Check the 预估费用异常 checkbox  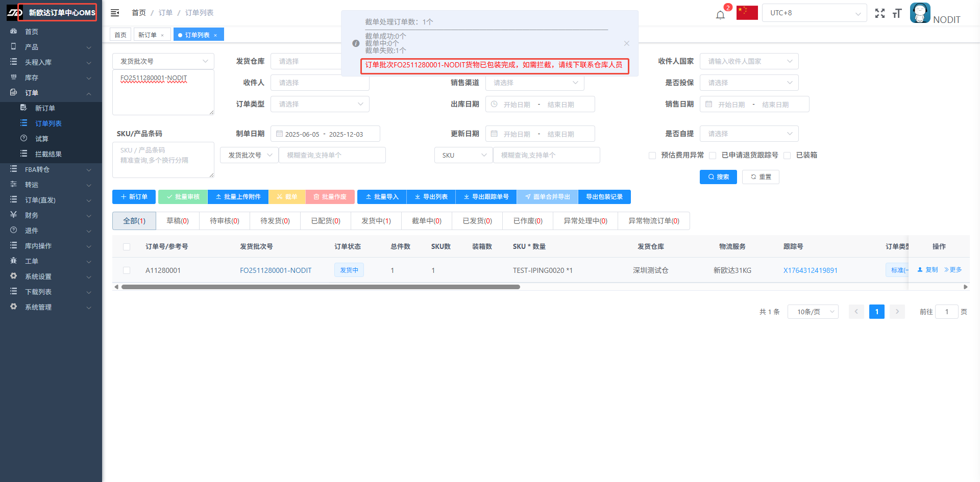[x=652, y=156]
